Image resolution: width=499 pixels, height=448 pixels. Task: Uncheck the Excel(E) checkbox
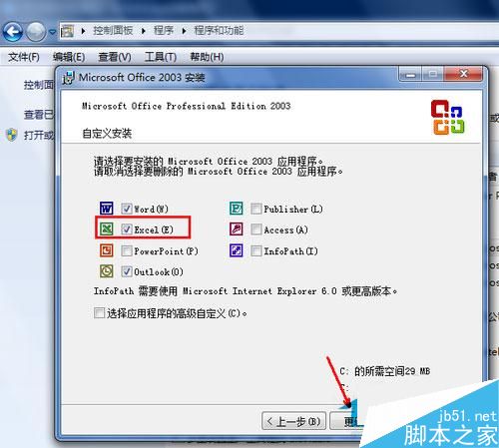pos(127,229)
